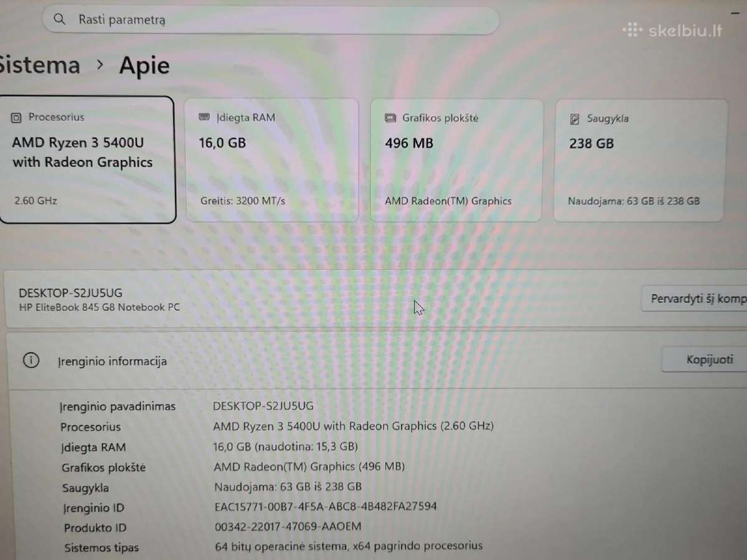Click the Apie breadcrumb title
Screen dimensions: 747x560
pyautogui.click(x=144, y=66)
